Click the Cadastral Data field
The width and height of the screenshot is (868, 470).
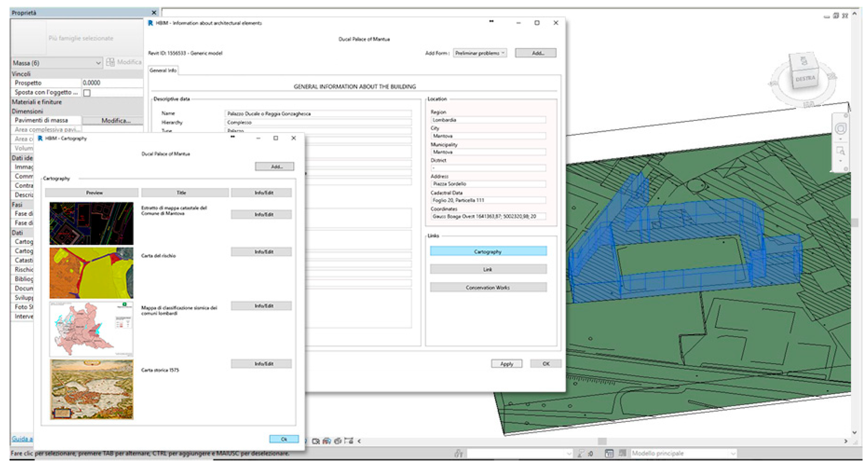click(488, 200)
